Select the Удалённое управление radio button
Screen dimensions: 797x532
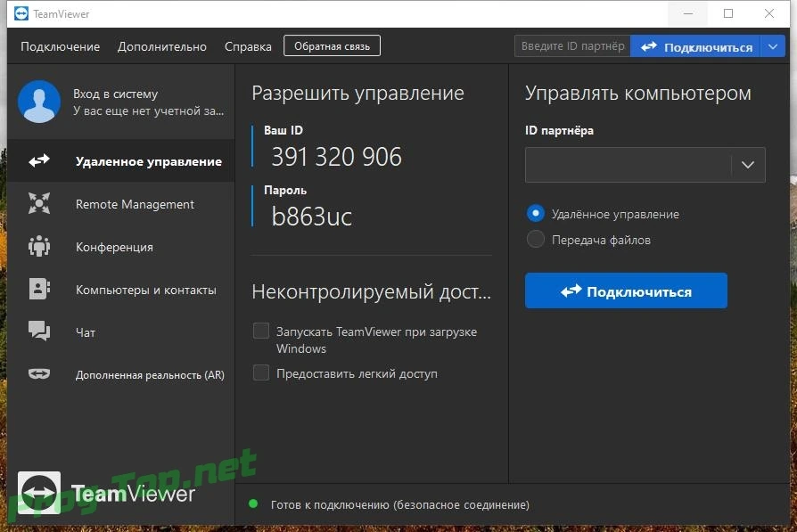click(x=535, y=213)
